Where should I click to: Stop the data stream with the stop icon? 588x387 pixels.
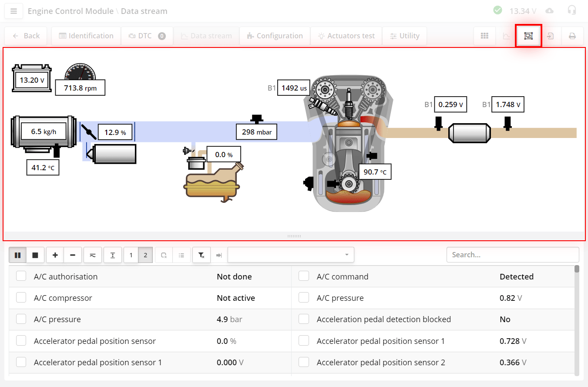pos(35,255)
